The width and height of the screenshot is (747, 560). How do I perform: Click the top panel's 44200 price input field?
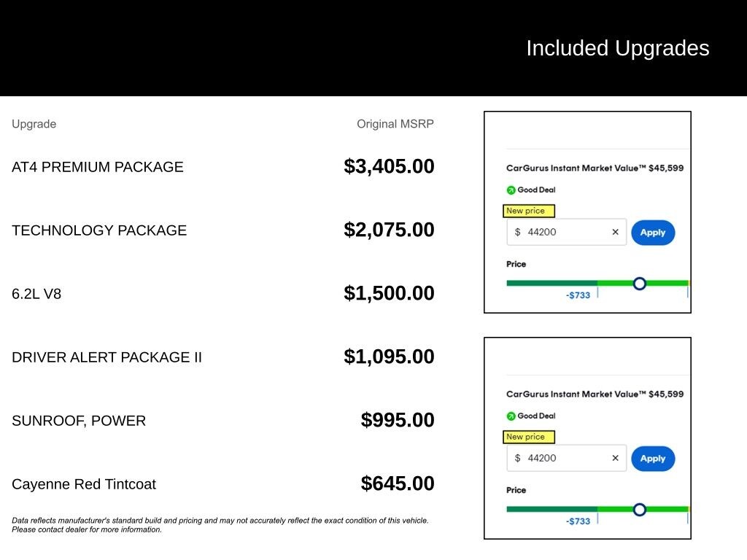[562, 233]
